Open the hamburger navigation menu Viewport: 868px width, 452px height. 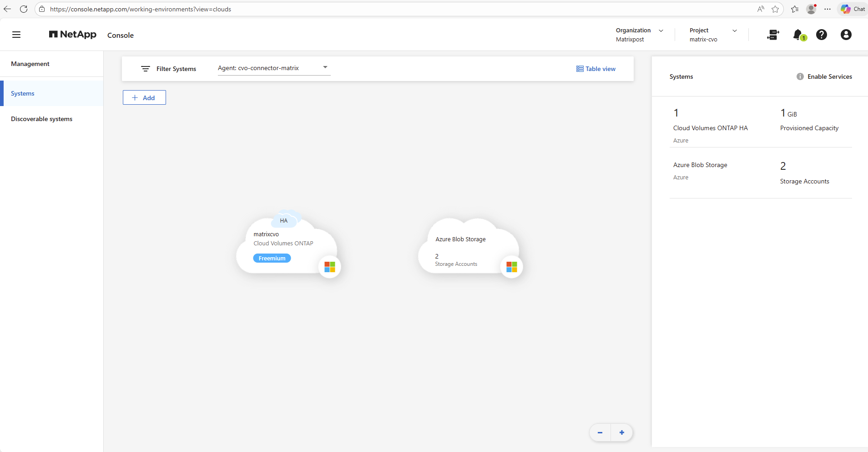click(x=16, y=35)
